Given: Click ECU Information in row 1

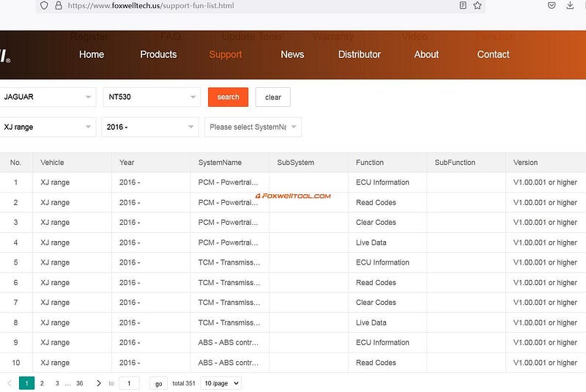Looking at the screenshot, I should click(382, 182).
